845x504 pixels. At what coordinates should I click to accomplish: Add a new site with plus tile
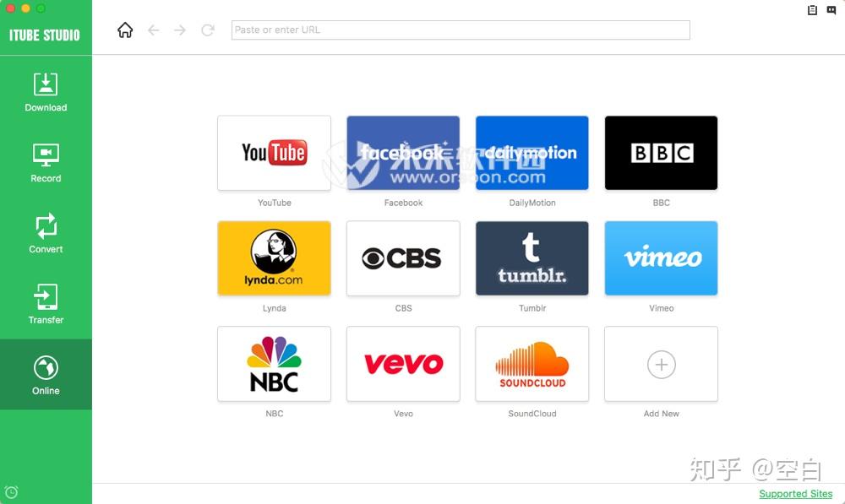tap(662, 364)
